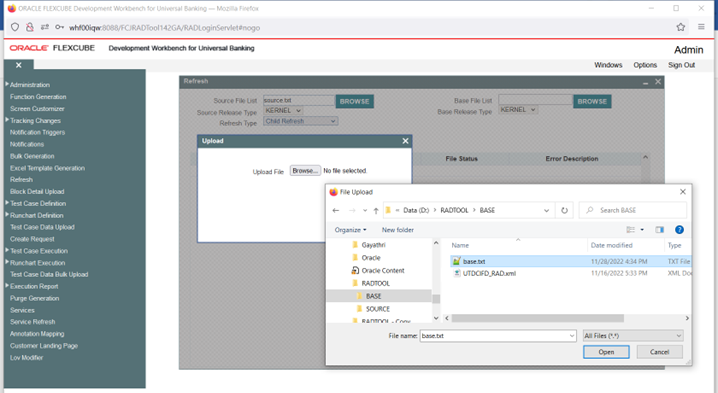Expand the File name history dropdown
The width and height of the screenshot is (718, 393).
(x=571, y=336)
